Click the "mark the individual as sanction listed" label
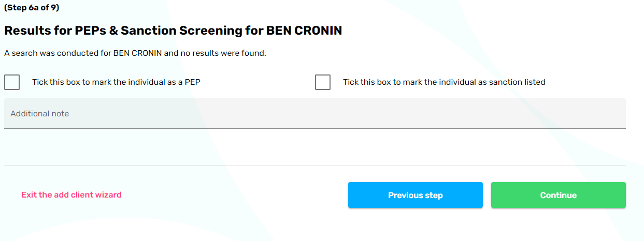 coord(444,82)
